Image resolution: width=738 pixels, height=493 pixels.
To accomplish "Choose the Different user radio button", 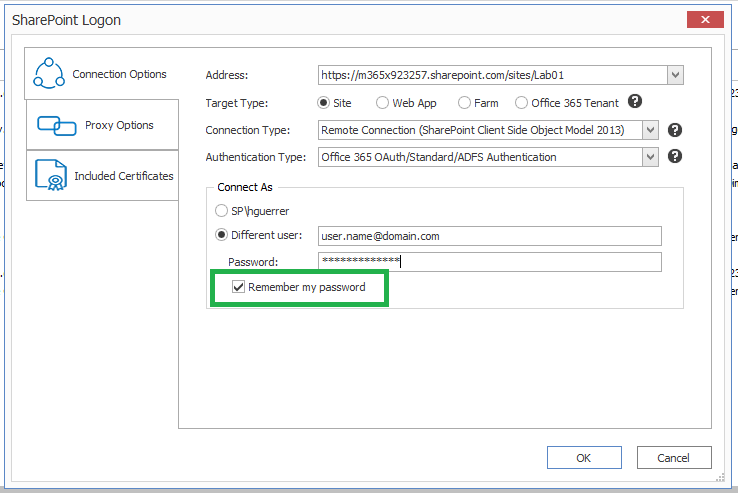I will [221, 234].
